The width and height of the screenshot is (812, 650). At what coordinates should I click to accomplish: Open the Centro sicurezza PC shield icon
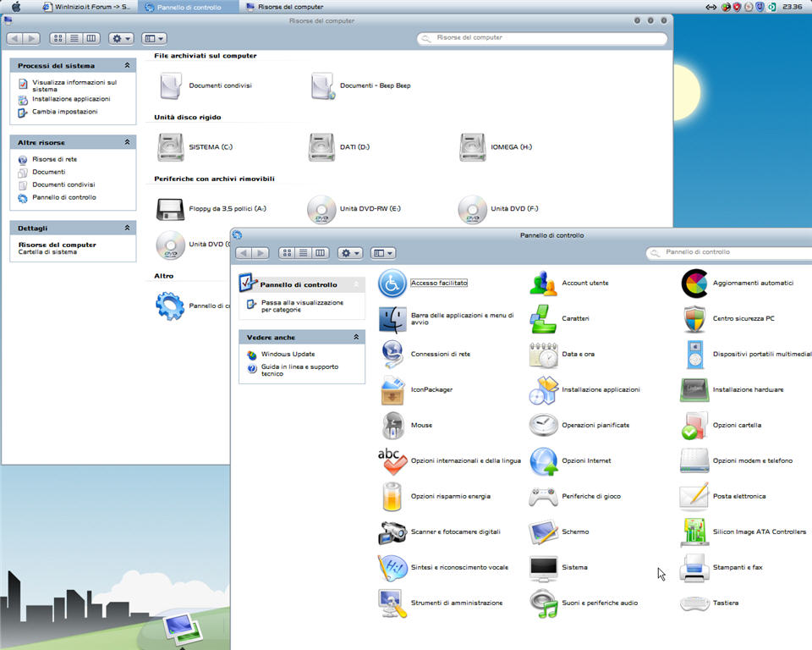[x=694, y=319]
